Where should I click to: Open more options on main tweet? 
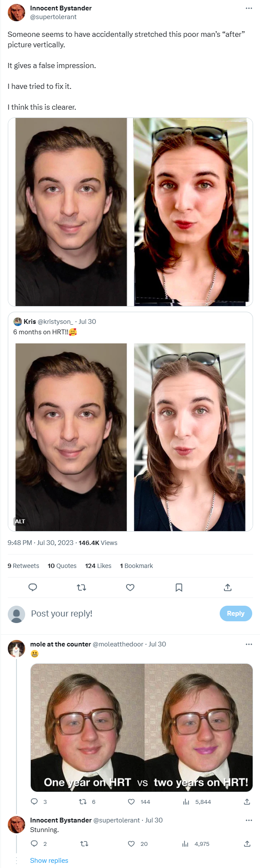(x=249, y=8)
